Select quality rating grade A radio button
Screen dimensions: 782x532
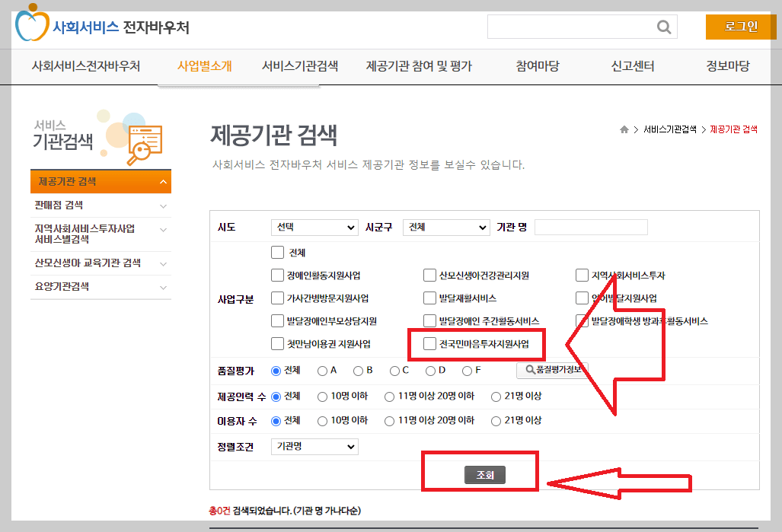click(x=323, y=370)
